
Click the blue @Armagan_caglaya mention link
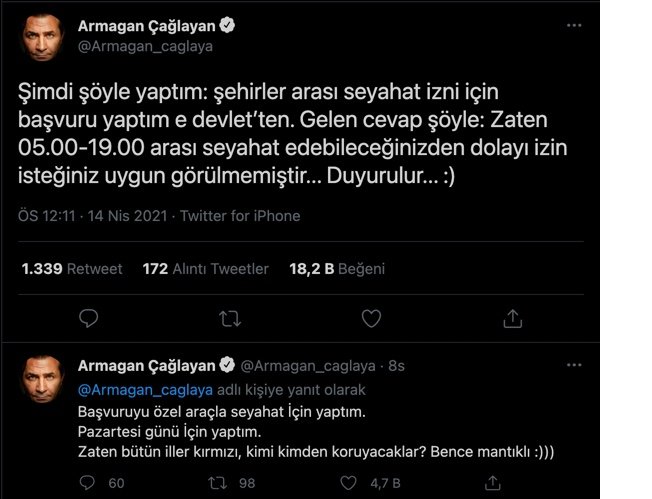[145, 390]
